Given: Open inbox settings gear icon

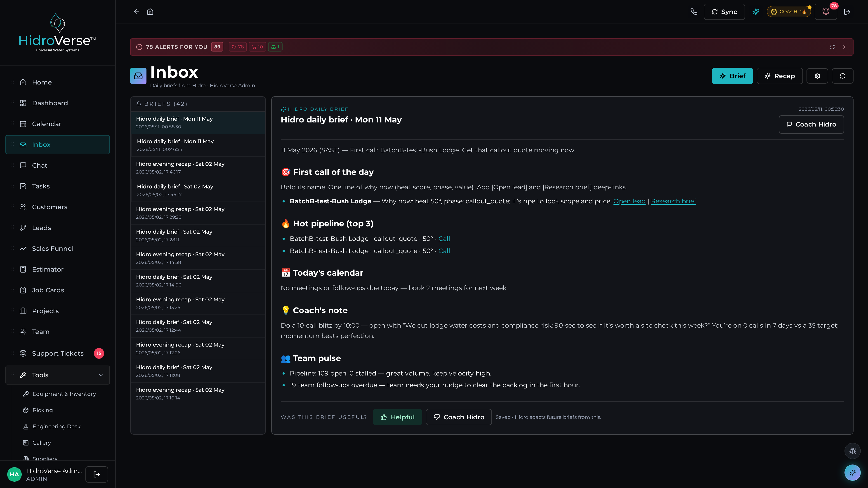Looking at the screenshot, I should point(817,76).
